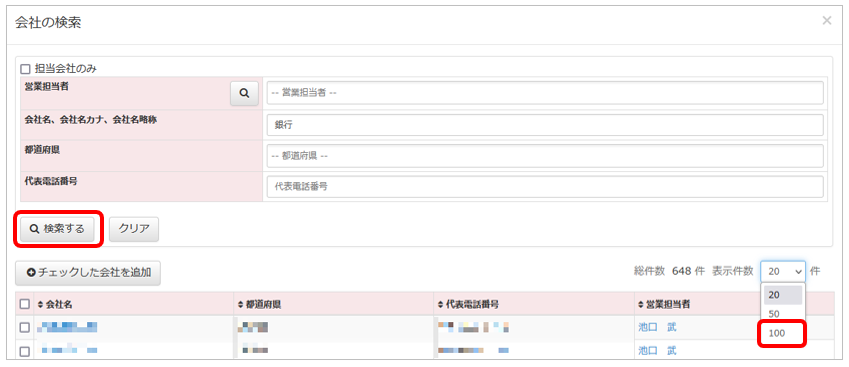Click チェックした会社を追加 button
The width and height of the screenshot is (849, 367).
click(x=88, y=273)
